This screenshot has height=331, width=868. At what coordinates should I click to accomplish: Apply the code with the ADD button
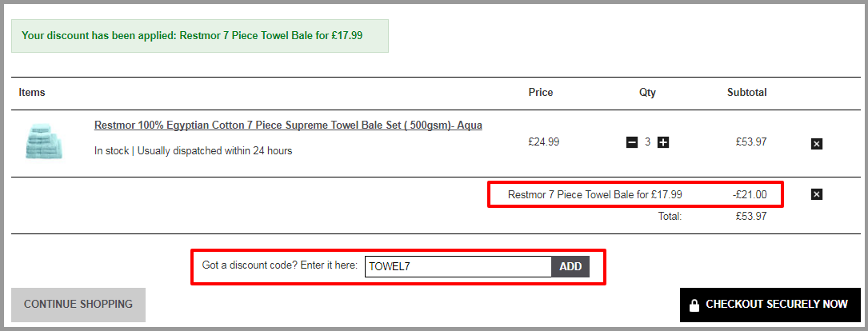coord(570,267)
